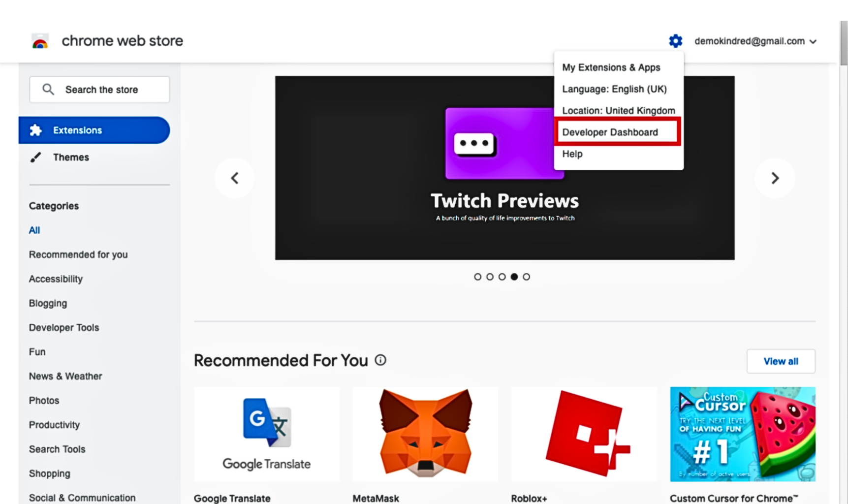Click the Extensions puzzle piece icon
The width and height of the screenshot is (848, 504).
pyautogui.click(x=35, y=130)
